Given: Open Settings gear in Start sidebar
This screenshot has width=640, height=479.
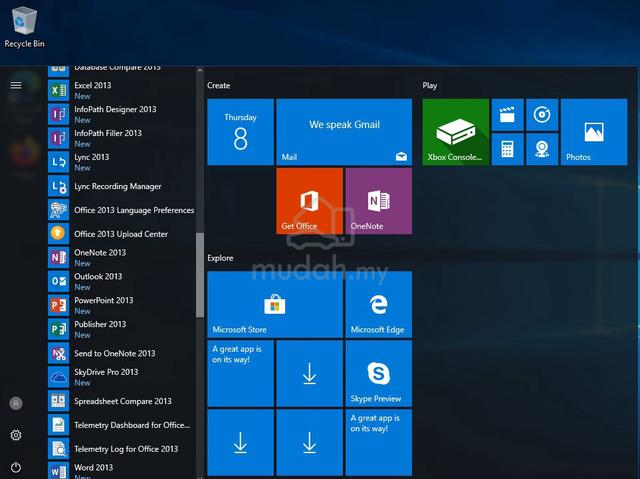Looking at the screenshot, I should point(16,435).
